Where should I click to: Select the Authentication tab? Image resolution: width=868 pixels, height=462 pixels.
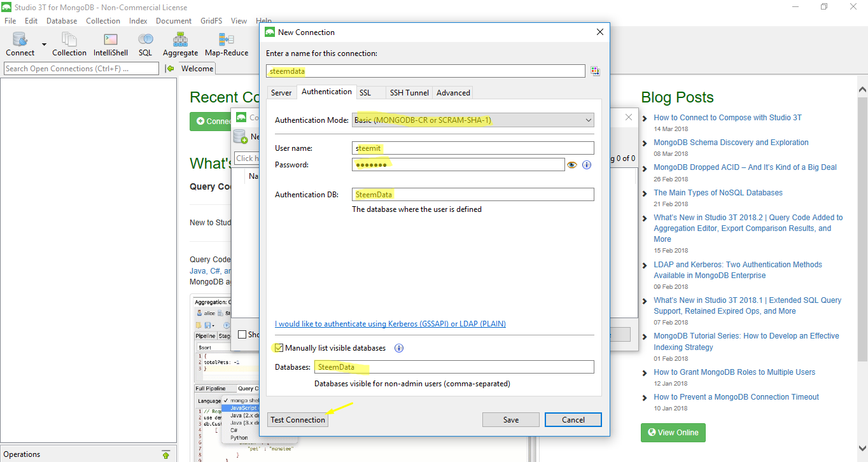pos(326,92)
